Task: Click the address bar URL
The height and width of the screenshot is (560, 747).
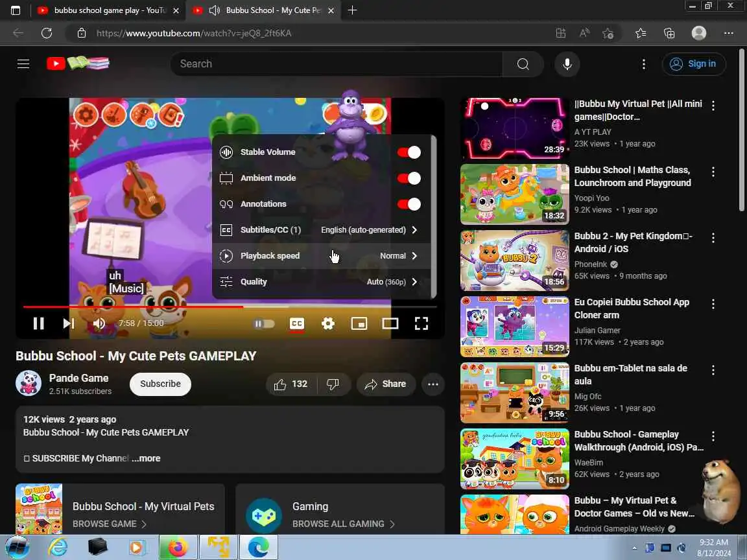Action: click(194, 33)
